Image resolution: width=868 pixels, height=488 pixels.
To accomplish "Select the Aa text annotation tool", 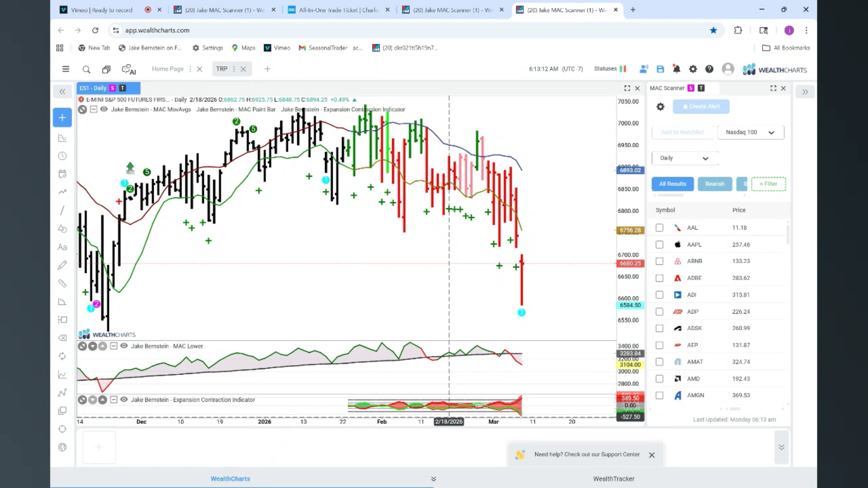I will [x=62, y=247].
